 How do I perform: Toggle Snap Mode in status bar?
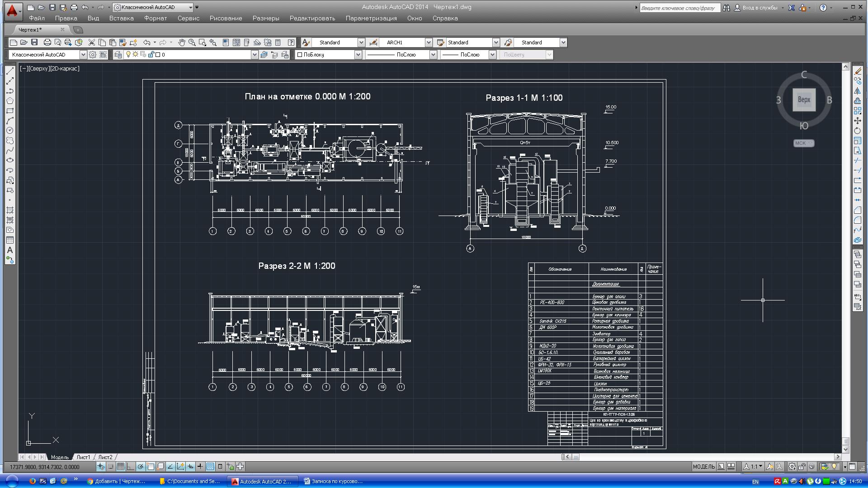pyautogui.click(x=111, y=467)
